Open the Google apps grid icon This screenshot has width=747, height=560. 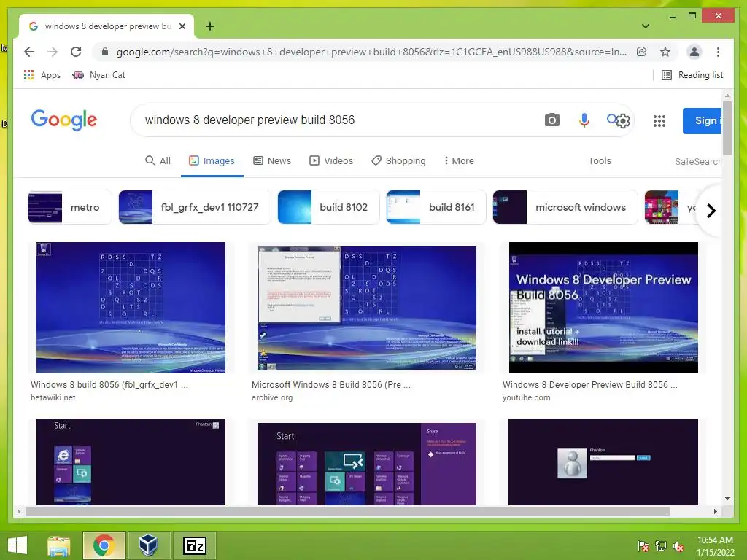(x=659, y=121)
